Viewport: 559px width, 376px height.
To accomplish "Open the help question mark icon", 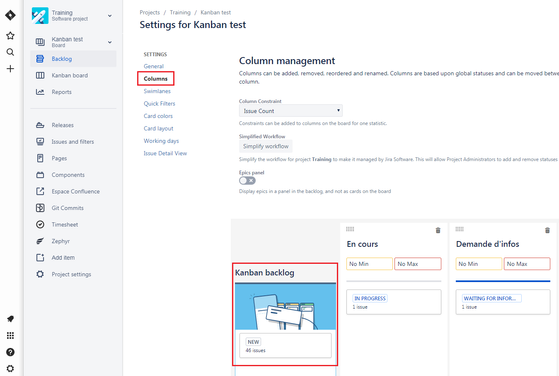I will point(10,352).
